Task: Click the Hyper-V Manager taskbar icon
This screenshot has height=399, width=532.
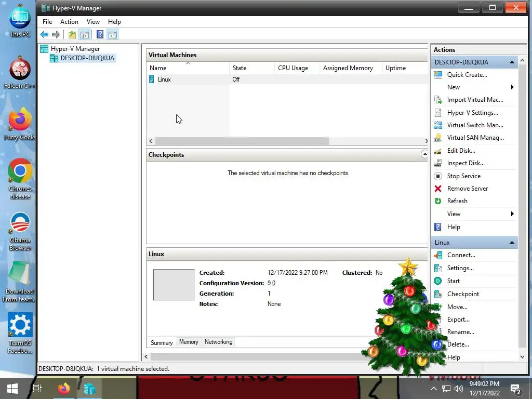Action: tap(89, 389)
